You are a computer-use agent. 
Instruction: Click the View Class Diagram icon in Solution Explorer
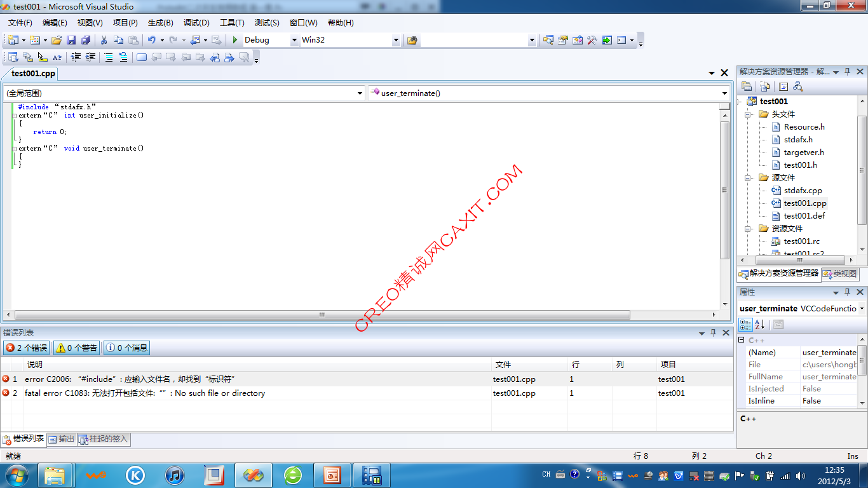tap(798, 86)
